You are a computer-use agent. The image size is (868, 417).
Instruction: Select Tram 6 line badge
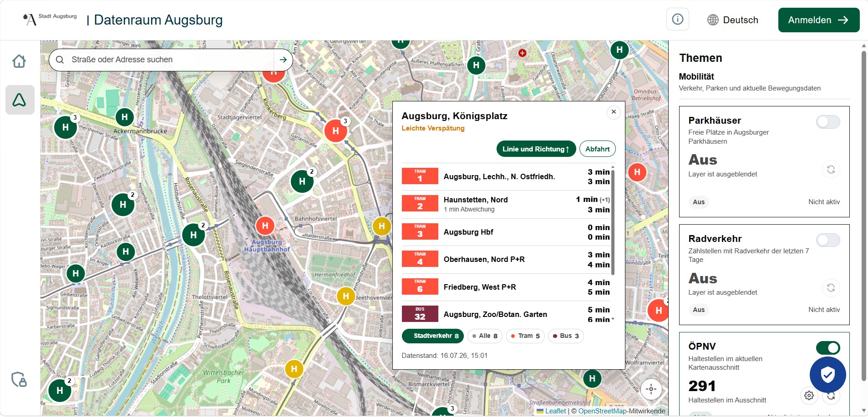[420, 286]
